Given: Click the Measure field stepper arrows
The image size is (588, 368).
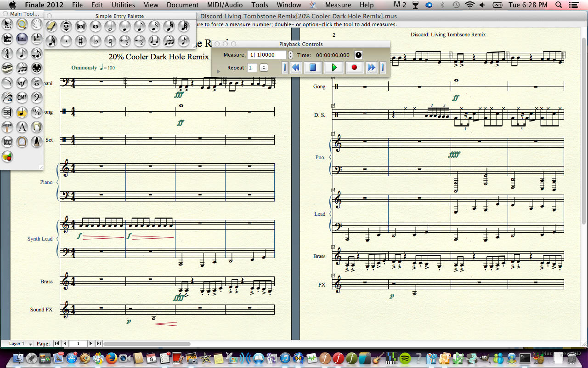Looking at the screenshot, I should [x=290, y=55].
